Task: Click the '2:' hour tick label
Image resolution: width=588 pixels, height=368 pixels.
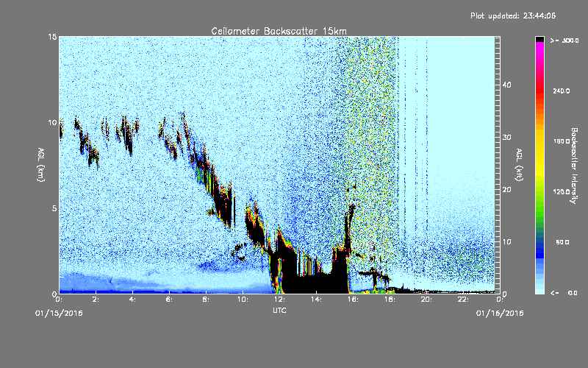Action: [x=96, y=300]
